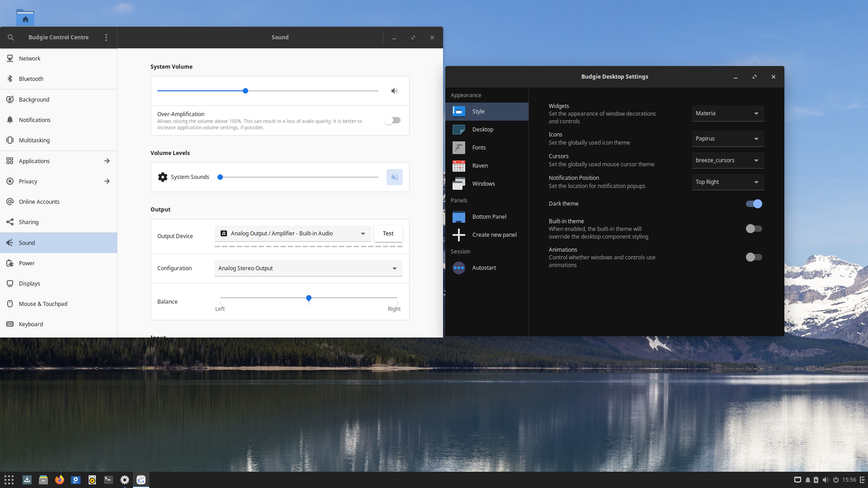The image size is (868, 488).
Task: Click the speaker icon beside System Volume slider
Action: pos(395,91)
